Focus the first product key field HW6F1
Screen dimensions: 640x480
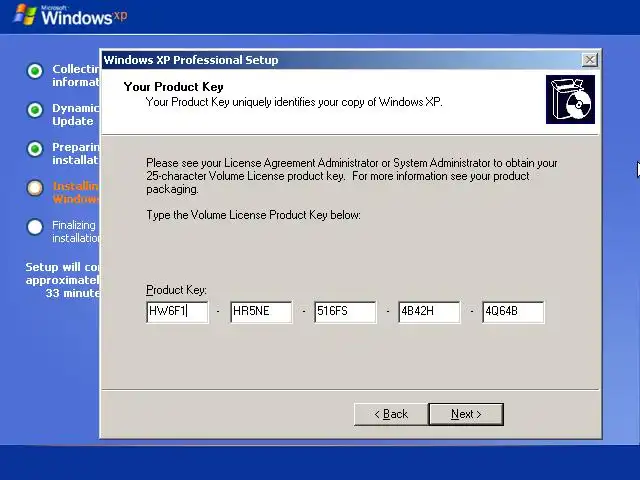click(x=177, y=312)
